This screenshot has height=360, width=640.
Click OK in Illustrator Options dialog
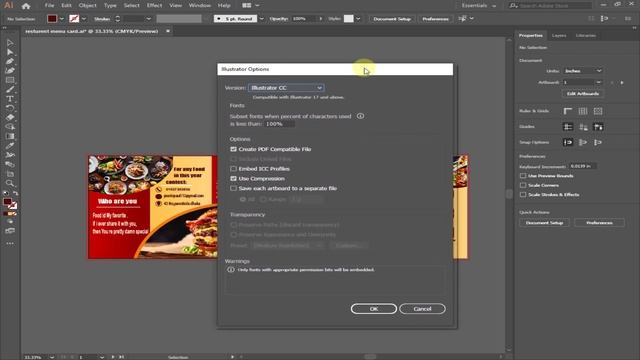point(374,309)
